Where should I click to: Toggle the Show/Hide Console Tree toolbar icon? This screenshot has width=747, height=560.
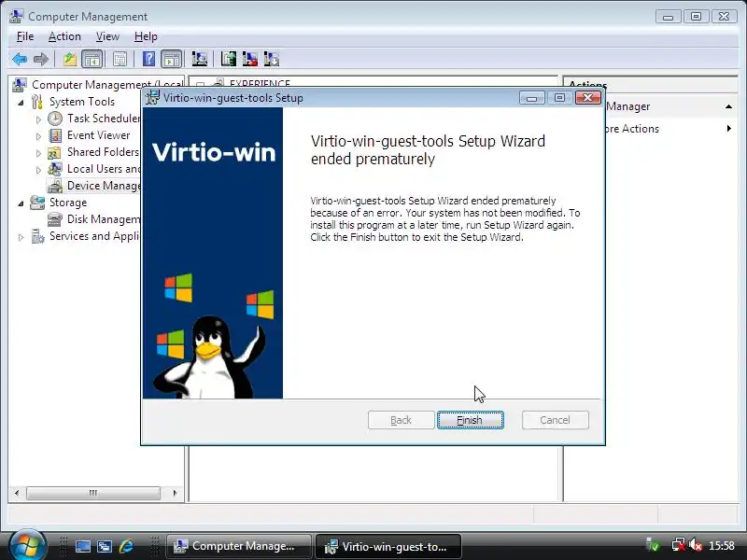[92, 59]
